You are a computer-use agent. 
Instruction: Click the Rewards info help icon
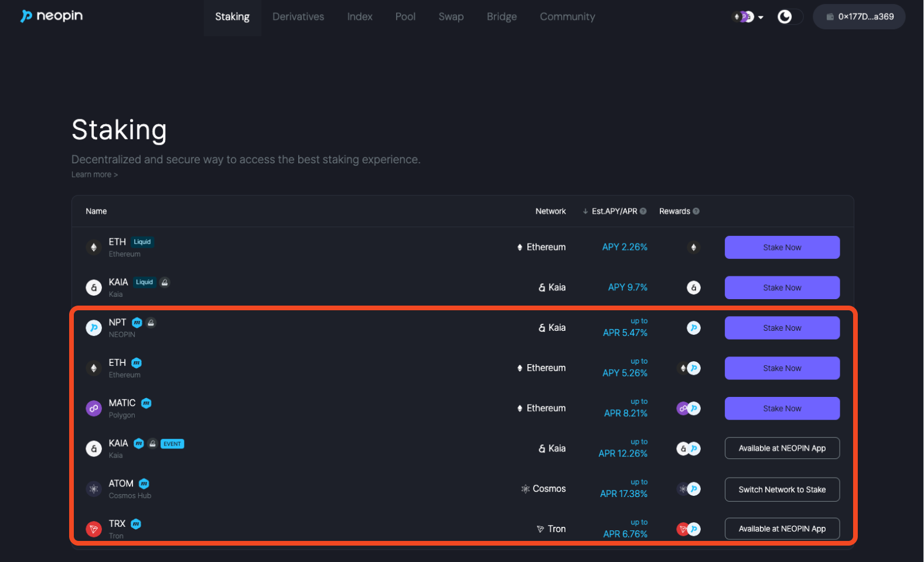[696, 211]
